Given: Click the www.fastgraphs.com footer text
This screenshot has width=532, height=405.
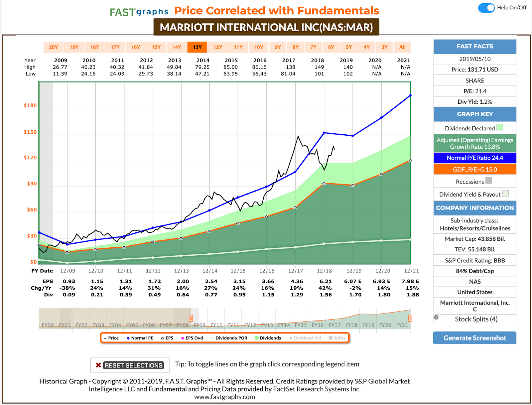Looking at the screenshot, I should (x=224, y=397).
